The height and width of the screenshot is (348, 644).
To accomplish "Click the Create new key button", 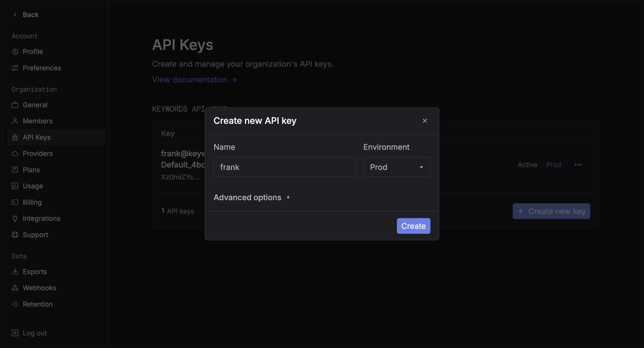I will tap(551, 211).
